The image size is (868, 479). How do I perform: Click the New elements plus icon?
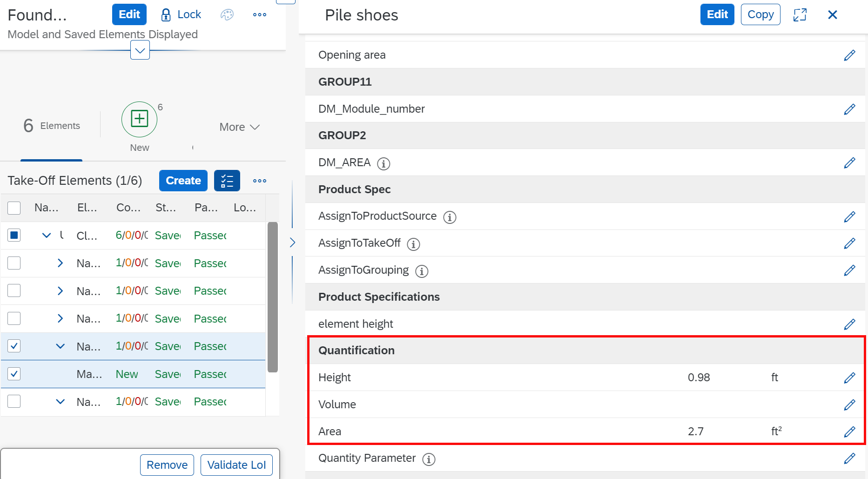click(x=139, y=119)
